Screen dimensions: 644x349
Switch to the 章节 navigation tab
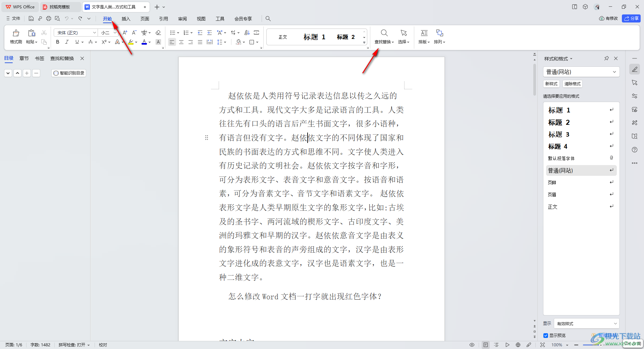24,58
